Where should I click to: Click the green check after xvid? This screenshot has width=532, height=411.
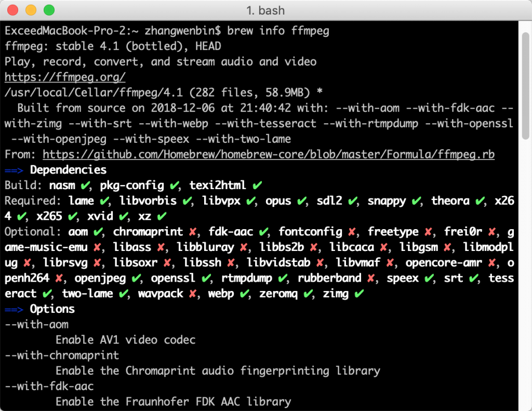124,216
